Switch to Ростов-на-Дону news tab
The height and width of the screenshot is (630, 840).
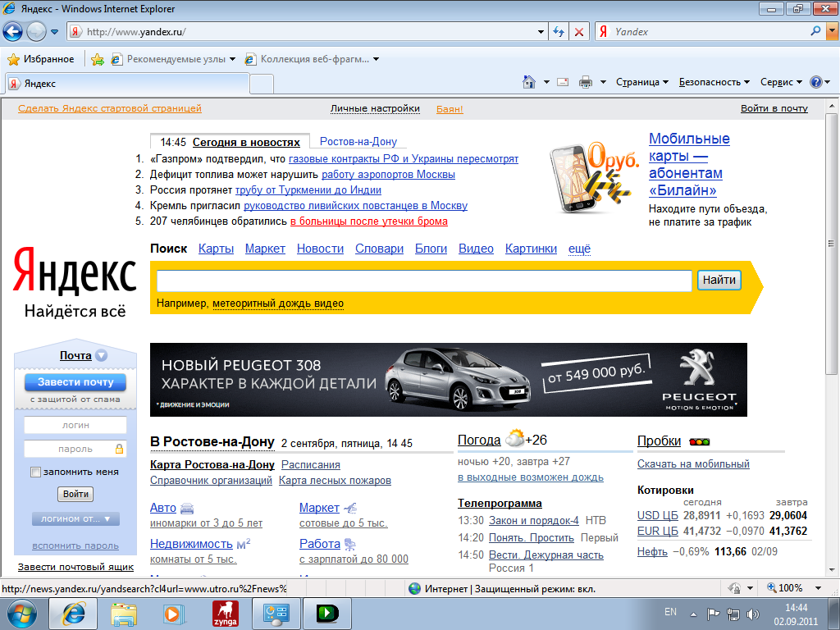pyautogui.click(x=358, y=141)
